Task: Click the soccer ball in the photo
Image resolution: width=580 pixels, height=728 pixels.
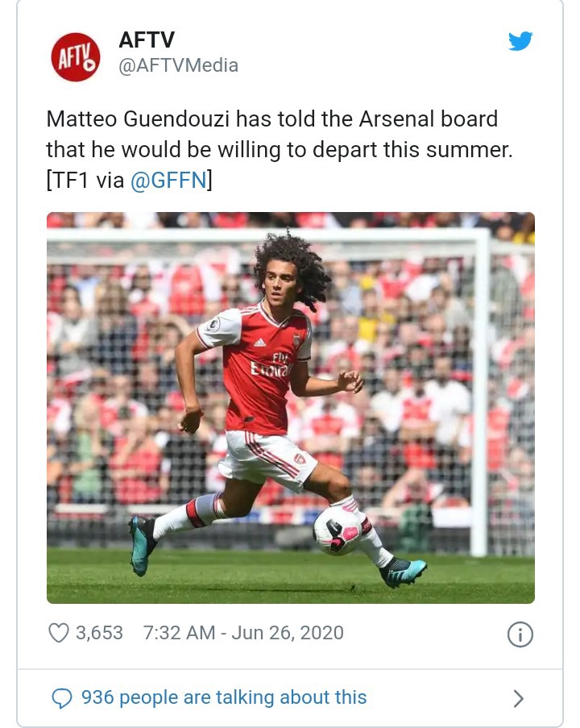Action: 338,530
